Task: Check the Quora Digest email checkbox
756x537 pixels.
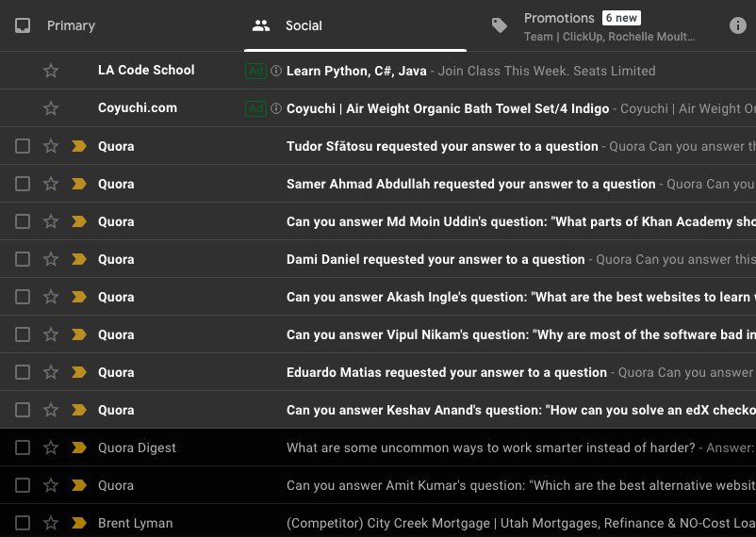Action: tap(23, 447)
